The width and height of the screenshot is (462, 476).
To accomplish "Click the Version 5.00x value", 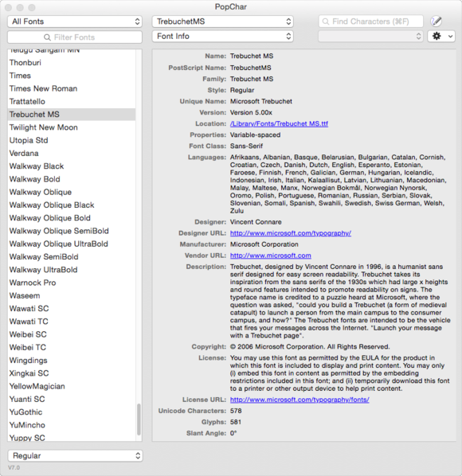I will (x=251, y=112).
